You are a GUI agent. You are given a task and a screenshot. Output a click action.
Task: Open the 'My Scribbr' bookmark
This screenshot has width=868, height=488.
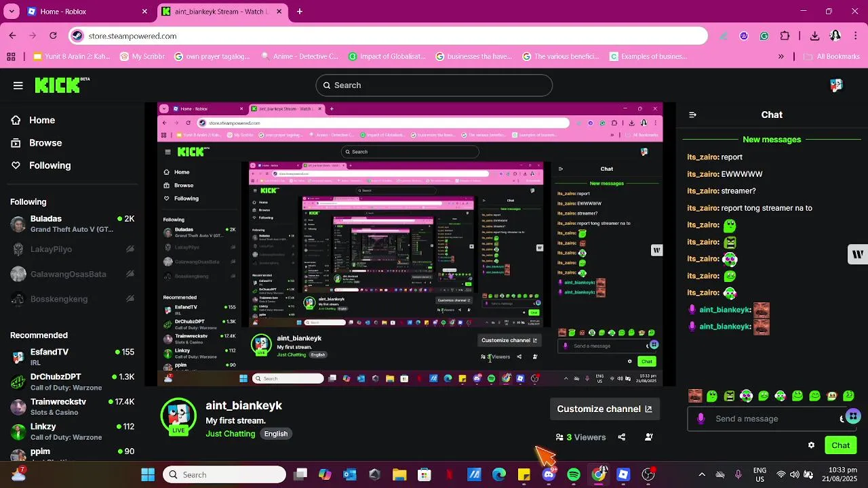tap(142, 57)
